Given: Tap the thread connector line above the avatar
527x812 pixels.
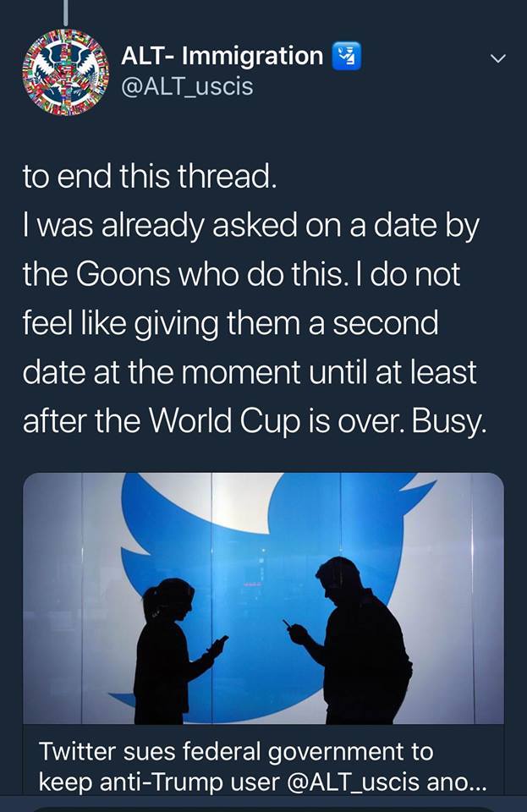Looking at the screenshot, I should point(65,12).
